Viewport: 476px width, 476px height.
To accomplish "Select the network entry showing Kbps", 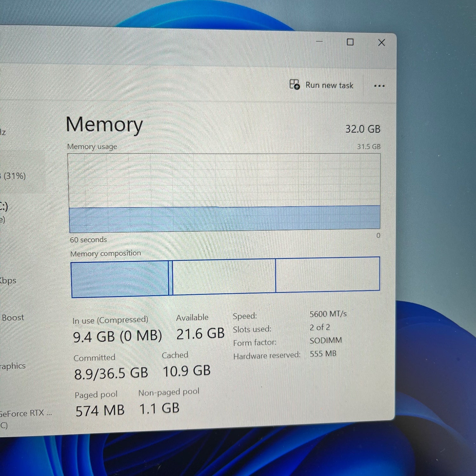I will [8, 281].
